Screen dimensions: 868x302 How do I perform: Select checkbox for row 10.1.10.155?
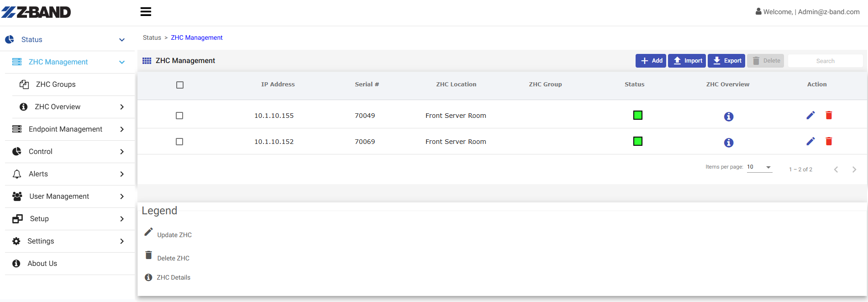pyautogui.click(x=179, y=116)
